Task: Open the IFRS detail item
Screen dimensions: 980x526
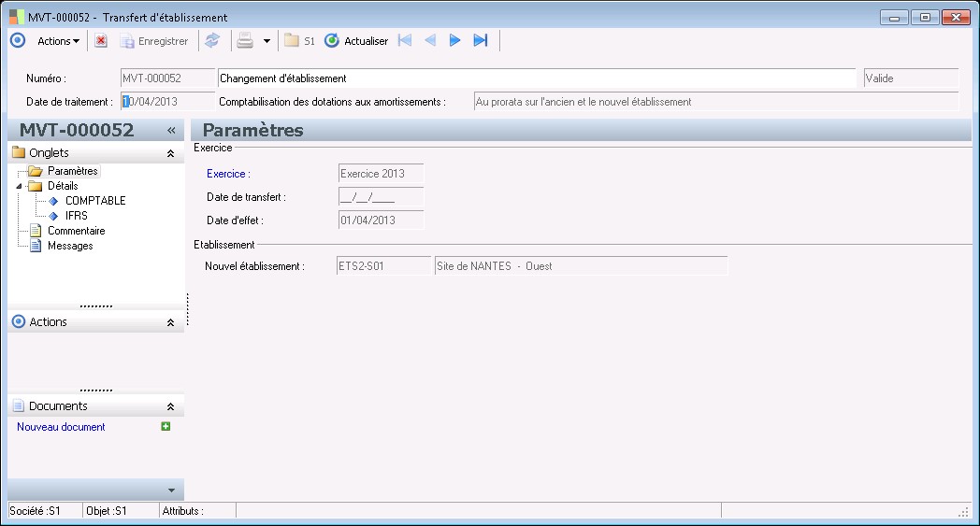Action: click(77, 216)
